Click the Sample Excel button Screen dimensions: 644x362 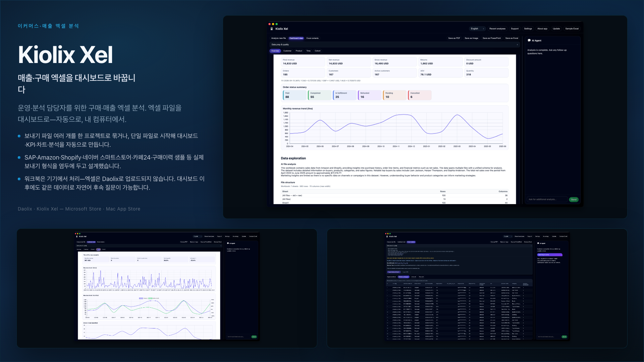click(572, 29)
